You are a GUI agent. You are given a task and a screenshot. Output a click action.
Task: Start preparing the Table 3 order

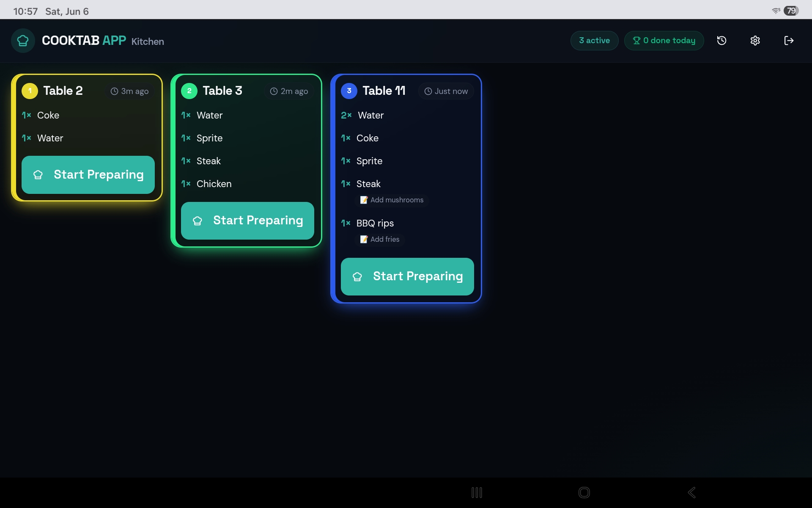pos(247,221)
